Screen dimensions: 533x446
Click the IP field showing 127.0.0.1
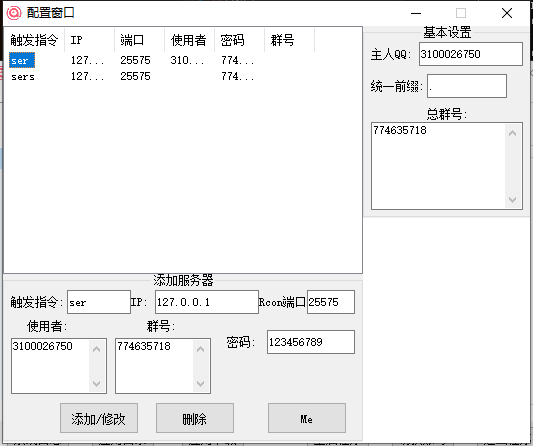click(x=207, y=302)
